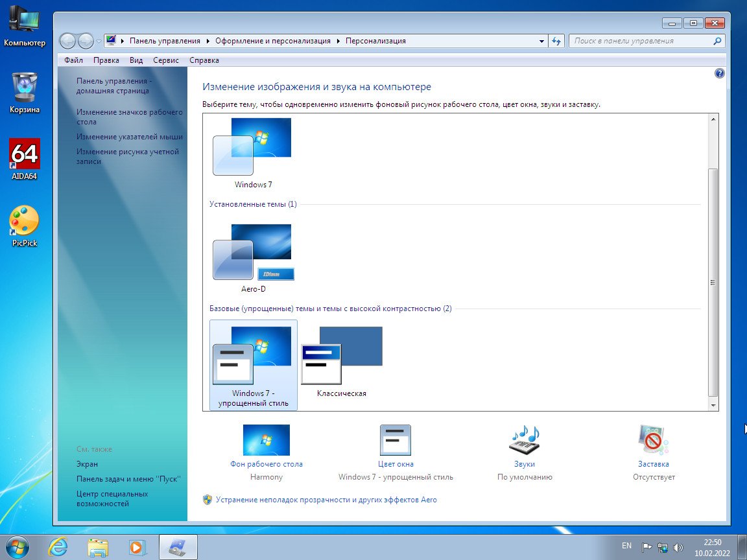Open Цвет окна window color icon
The height and width of the screenshot is (560, 747).
(x=396, y=440)
